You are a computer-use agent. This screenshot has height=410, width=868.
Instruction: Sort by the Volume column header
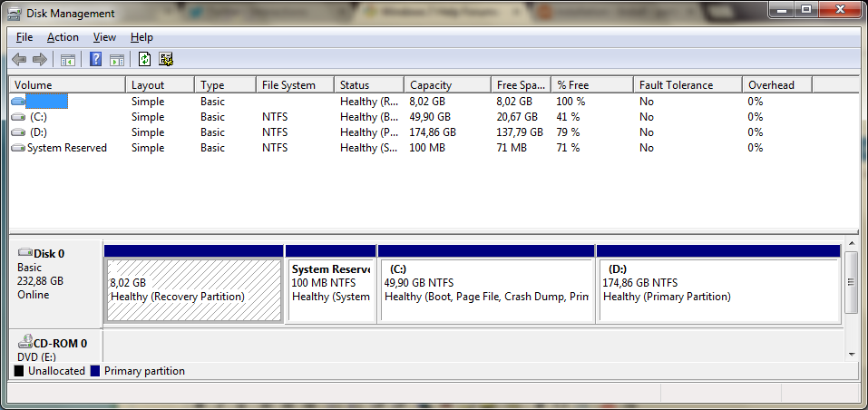[x=67, y=85]
